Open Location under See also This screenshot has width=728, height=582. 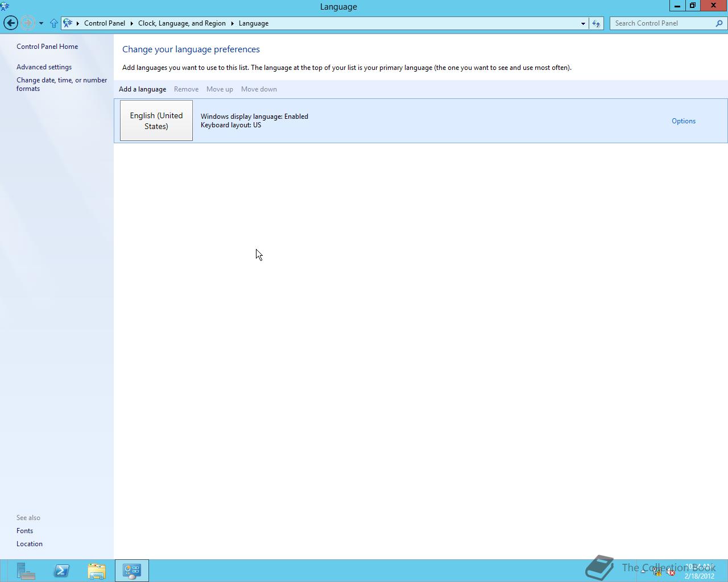coord(30,544)
